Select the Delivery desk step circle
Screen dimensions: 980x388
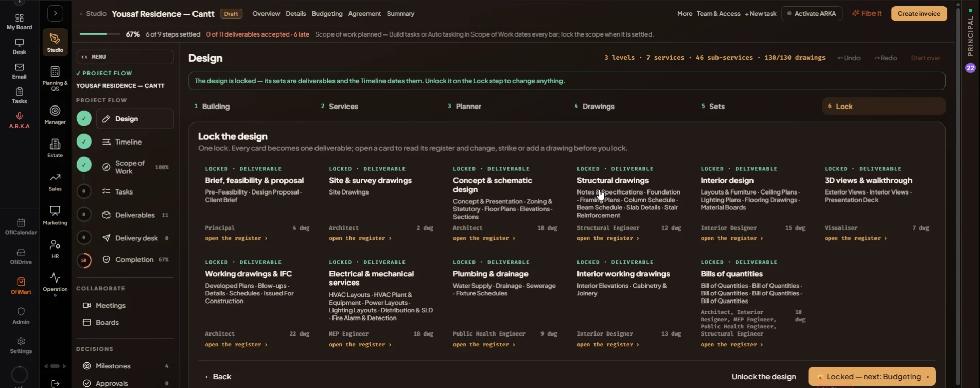[84, 238]
